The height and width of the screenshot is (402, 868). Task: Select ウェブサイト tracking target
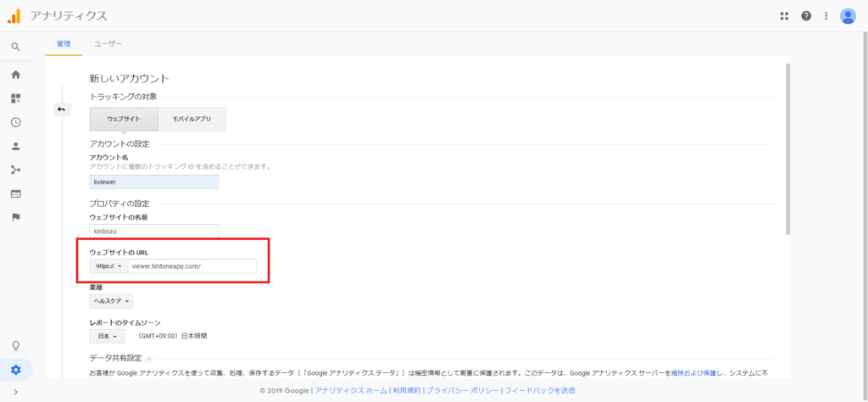coord(124,119)
